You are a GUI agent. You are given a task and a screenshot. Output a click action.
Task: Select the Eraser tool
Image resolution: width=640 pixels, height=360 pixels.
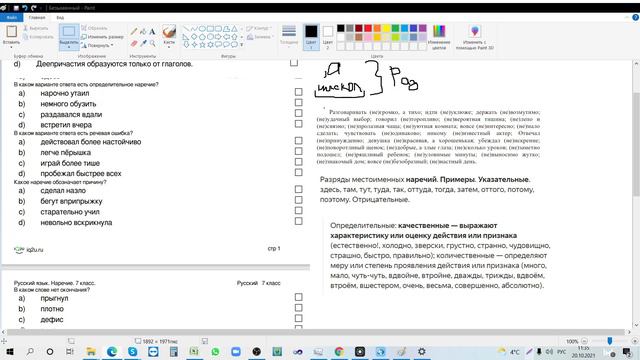coord(134,43)
